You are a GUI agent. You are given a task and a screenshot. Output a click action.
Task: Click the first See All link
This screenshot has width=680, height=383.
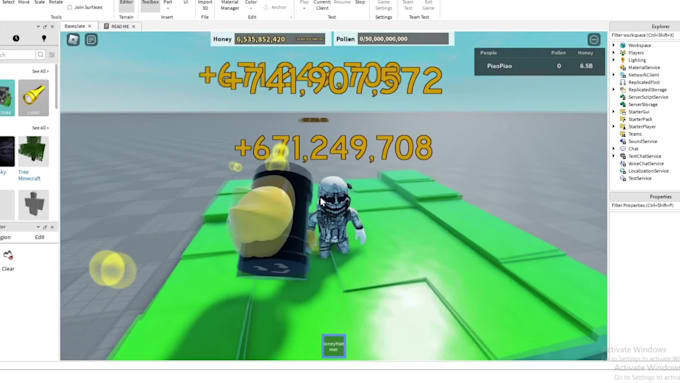click(x=40, y=71)
